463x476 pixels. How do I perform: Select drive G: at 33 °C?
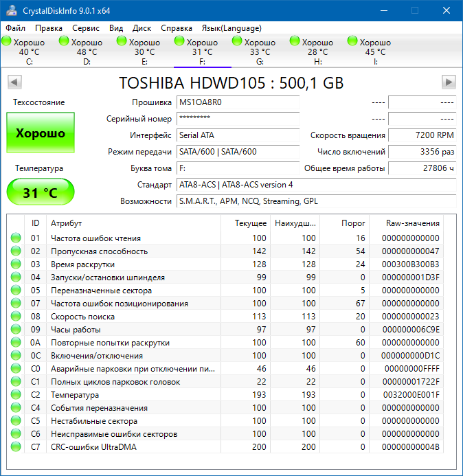[254, 51]
